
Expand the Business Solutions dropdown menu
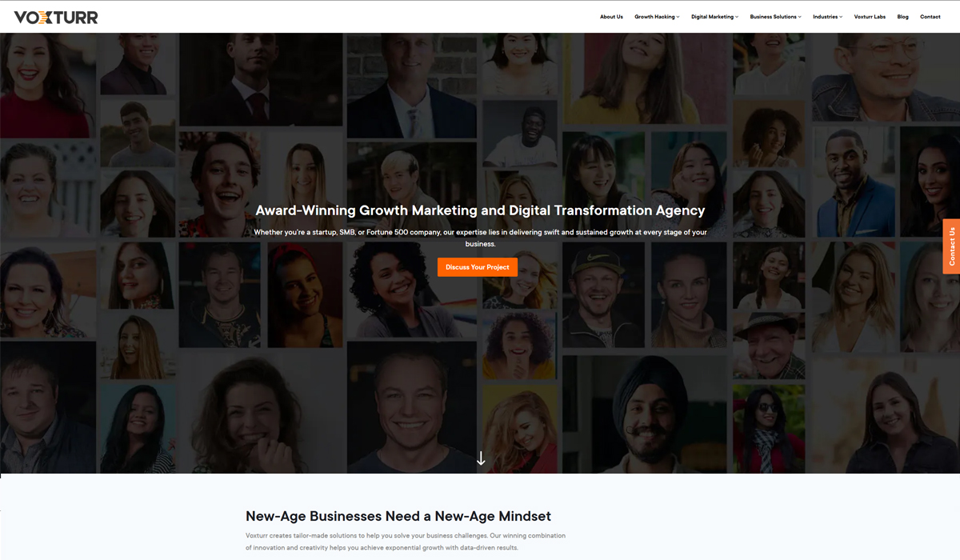pos(775,17)
